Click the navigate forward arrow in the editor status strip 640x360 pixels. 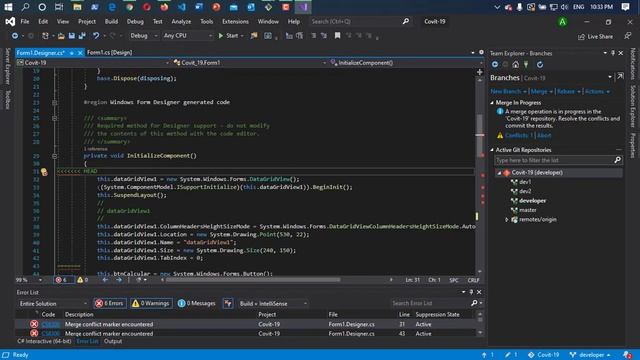point(119,280)
